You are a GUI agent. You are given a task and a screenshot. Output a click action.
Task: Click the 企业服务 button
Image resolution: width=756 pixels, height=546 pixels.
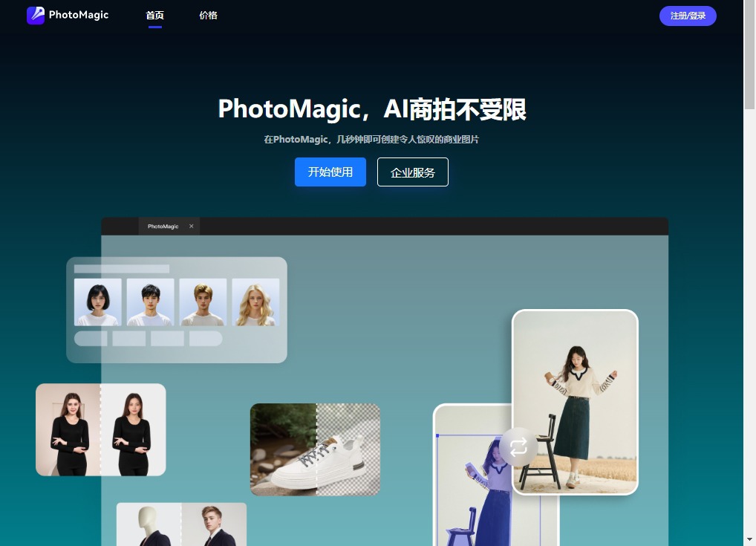pos(413,172)
